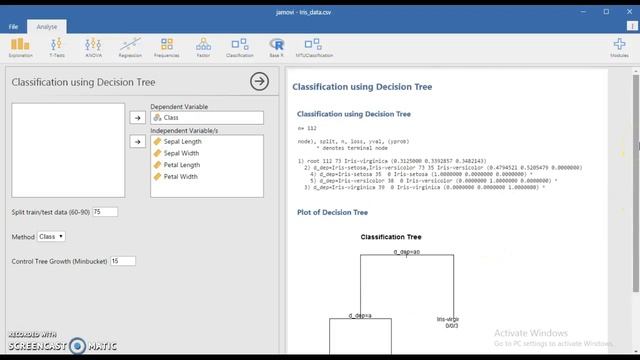The width and height of the screenshot is (640, 360).
Task: Click the Split train/test data field
Action: click(x=105, y=212)
